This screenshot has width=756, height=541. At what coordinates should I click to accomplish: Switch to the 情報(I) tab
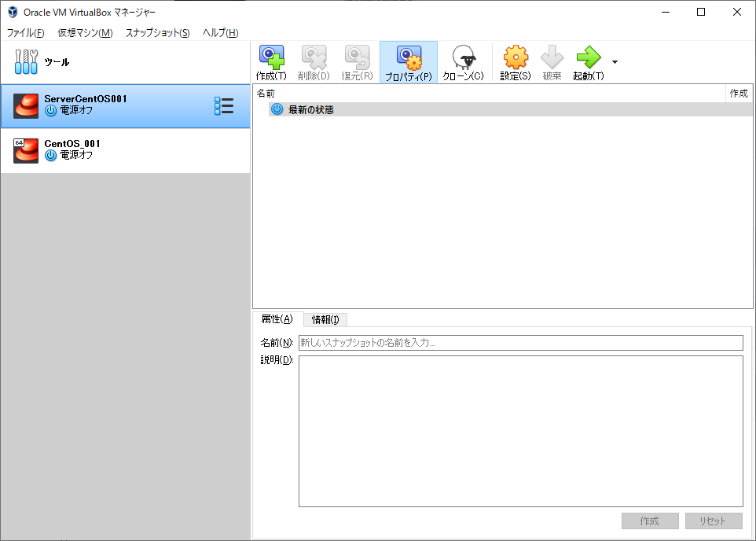click(x=325, y=319)
